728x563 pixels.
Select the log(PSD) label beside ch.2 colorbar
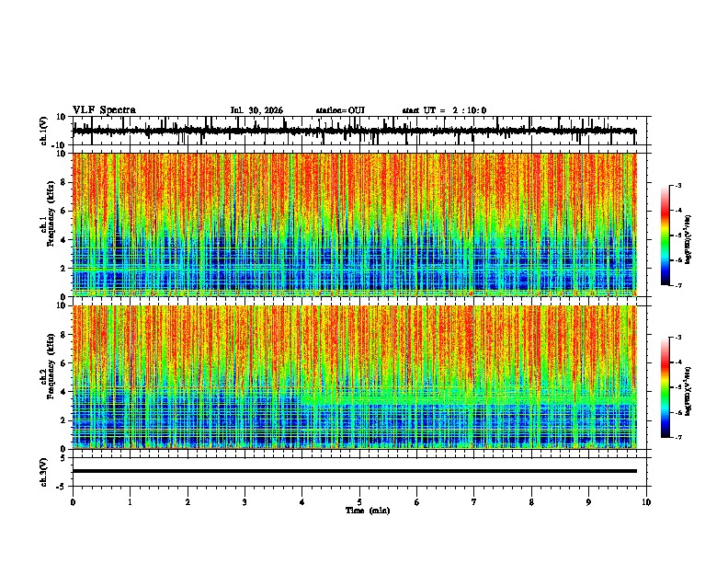coord(688,391)
